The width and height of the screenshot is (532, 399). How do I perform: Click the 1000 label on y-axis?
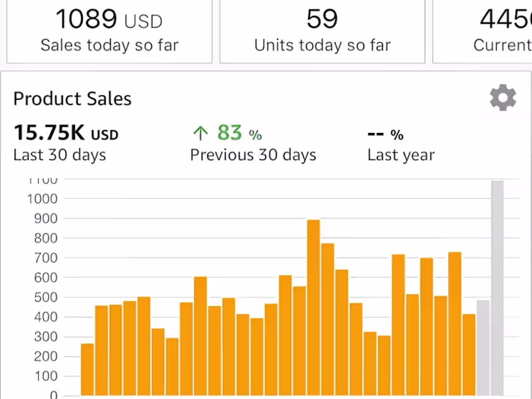point(43,199)
